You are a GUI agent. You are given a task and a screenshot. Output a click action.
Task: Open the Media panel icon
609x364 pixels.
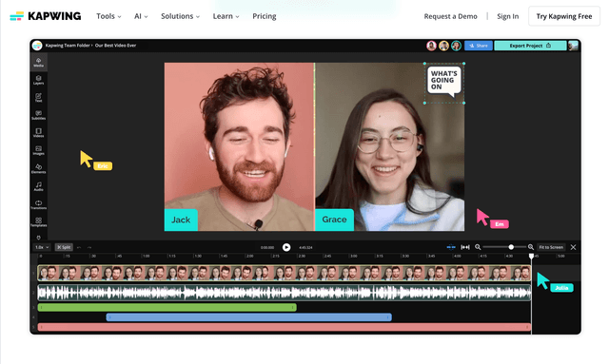(x=38, y=62)
